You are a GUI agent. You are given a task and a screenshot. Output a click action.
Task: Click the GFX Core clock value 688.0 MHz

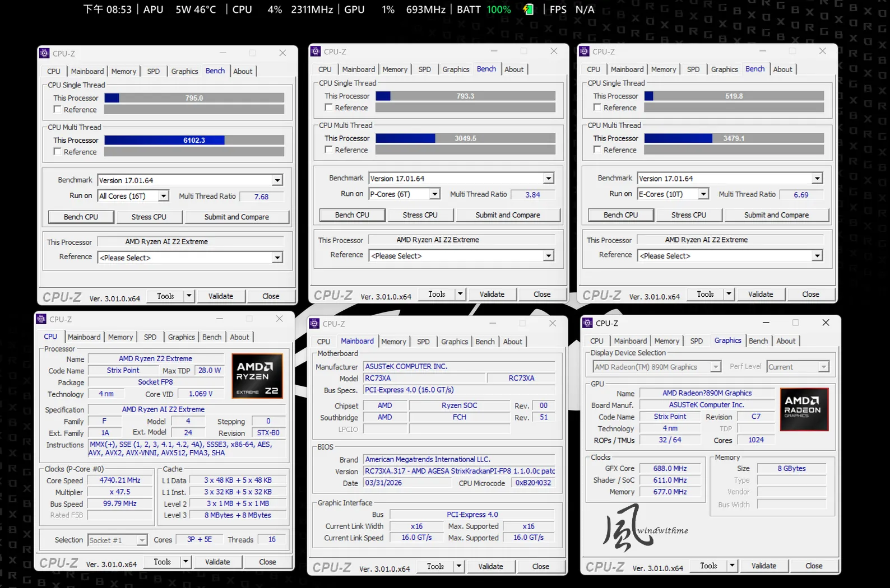(670, 468)
